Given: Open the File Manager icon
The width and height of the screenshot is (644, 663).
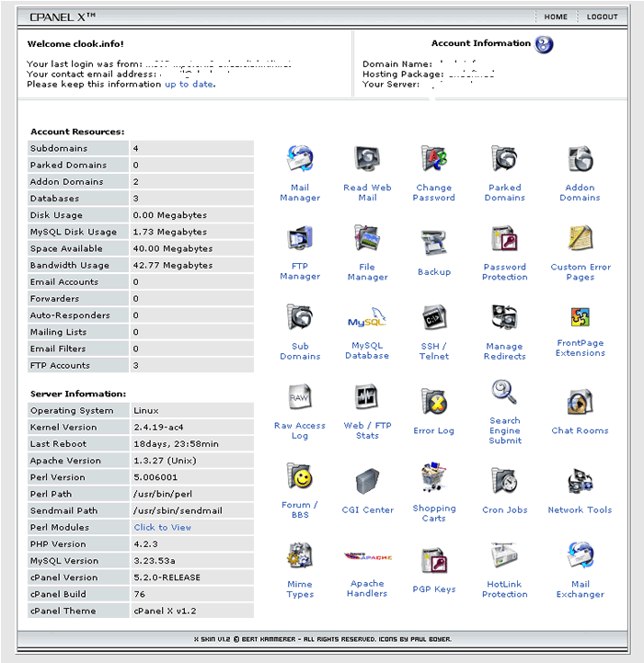Looking at the screenshot, I should [367, 237].
